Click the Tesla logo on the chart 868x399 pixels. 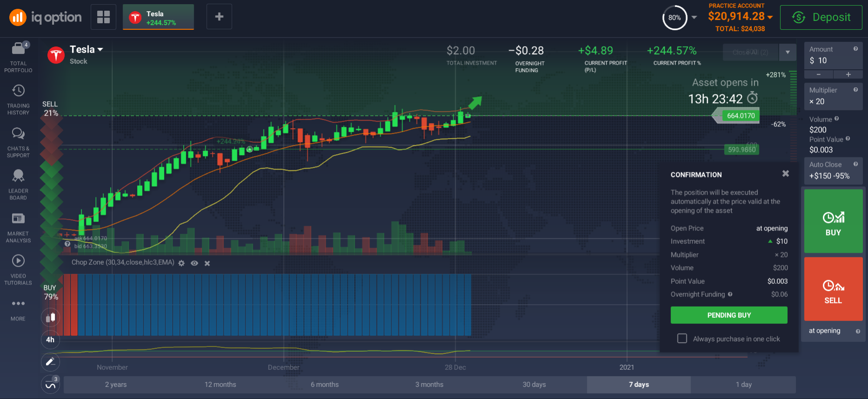[56, 55]
